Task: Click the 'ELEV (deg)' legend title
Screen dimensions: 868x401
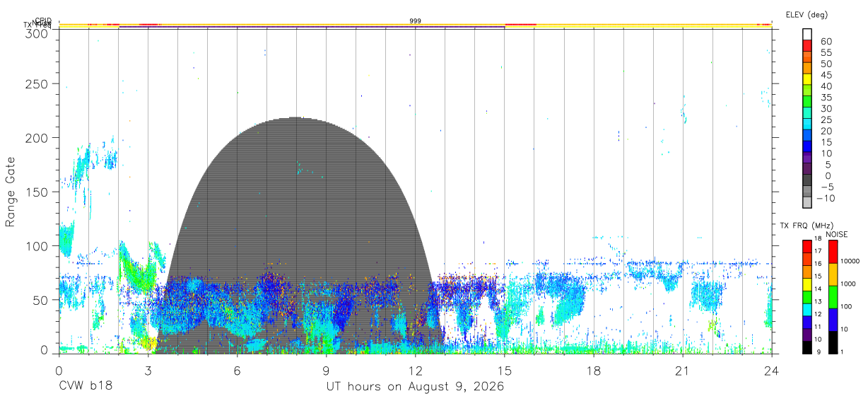Action: click(x=807, y=14)
